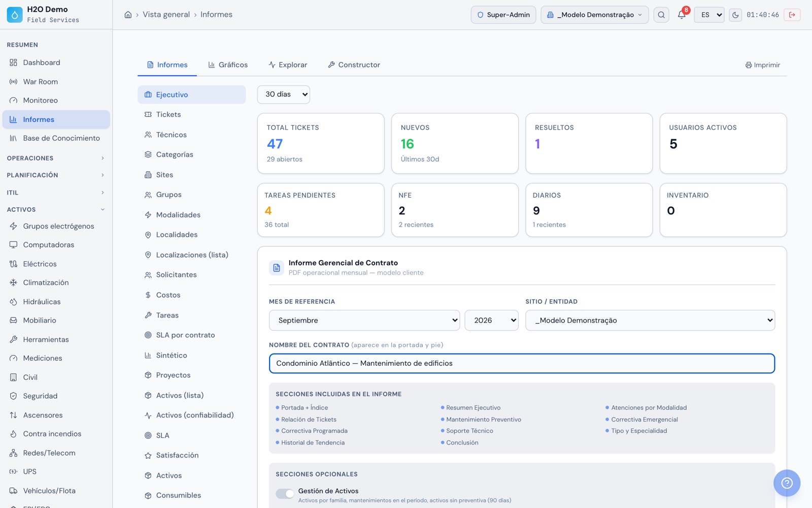Open the SLA por contrato report
812x508 pixels.
coord(192,335)
